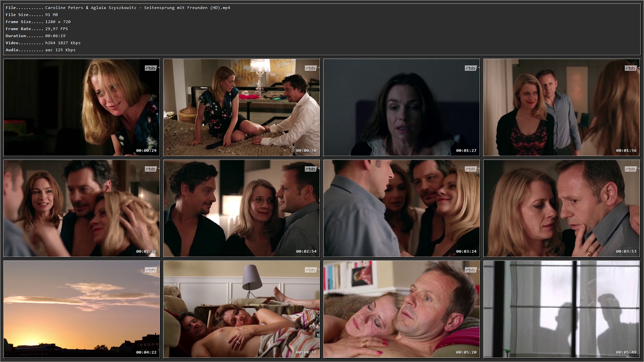Click the thumbnail timestamped 00:03:53
644x362 pixels.
561,208
